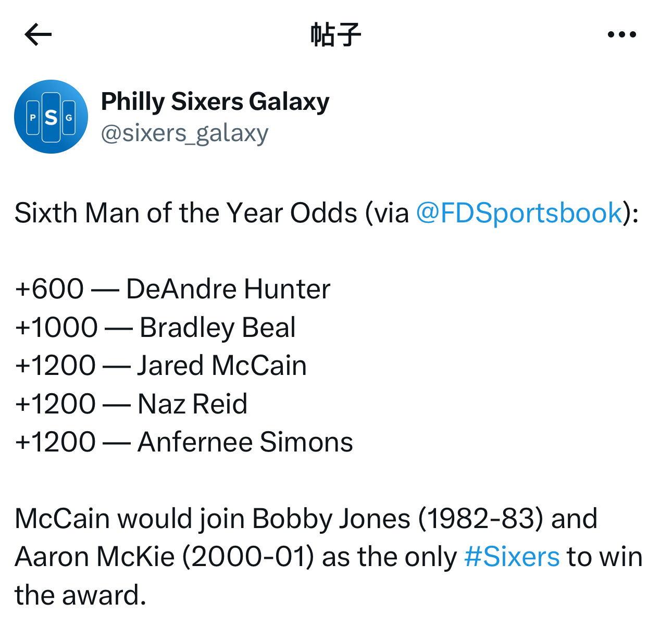Click the S letter in the PSG logo
This screenshot has width=672, height=640.
(51, 117)
